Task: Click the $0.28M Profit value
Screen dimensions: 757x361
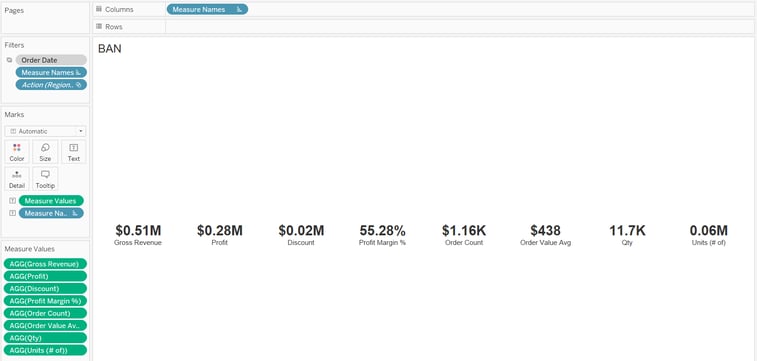Action: point(220,231)
